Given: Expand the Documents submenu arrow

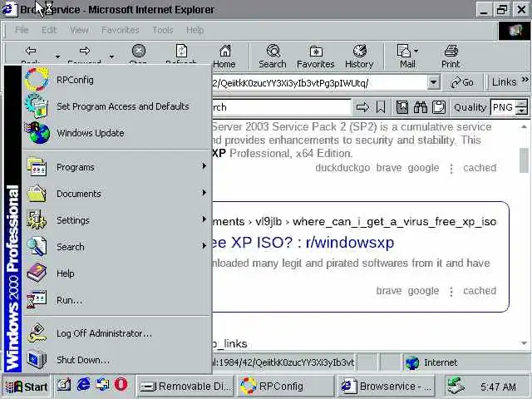Looking at the screenshot, I should click(x=204, y=192).
